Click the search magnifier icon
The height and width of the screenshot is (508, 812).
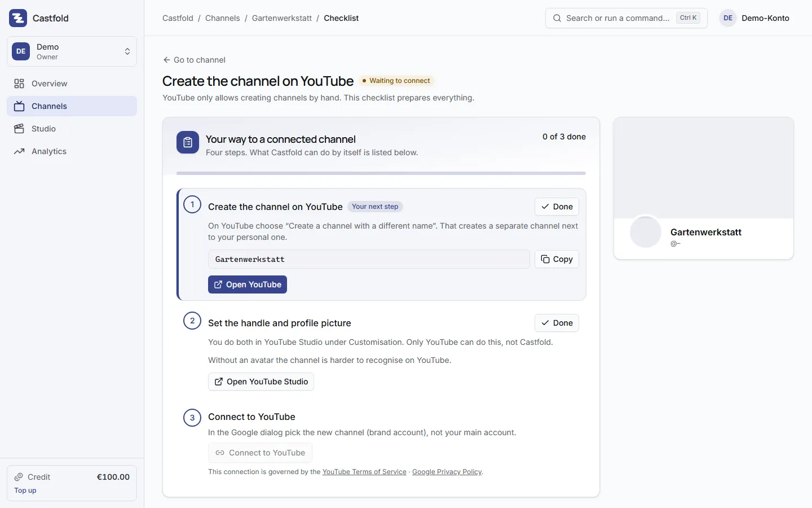[557, 18]
